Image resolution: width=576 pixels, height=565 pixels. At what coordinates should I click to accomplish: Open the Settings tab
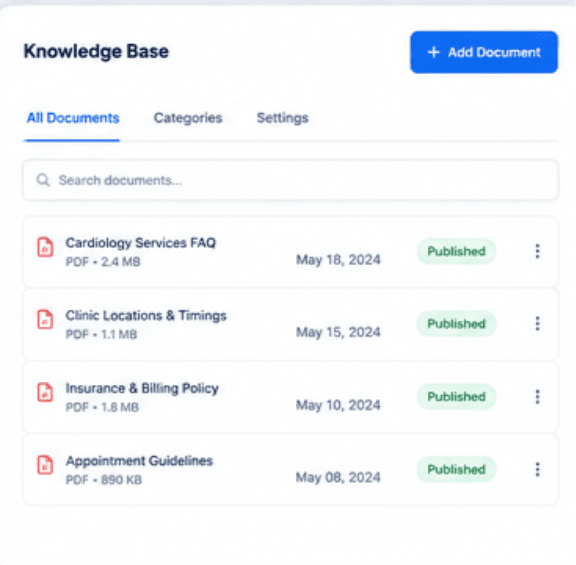[x=282, y=118]
